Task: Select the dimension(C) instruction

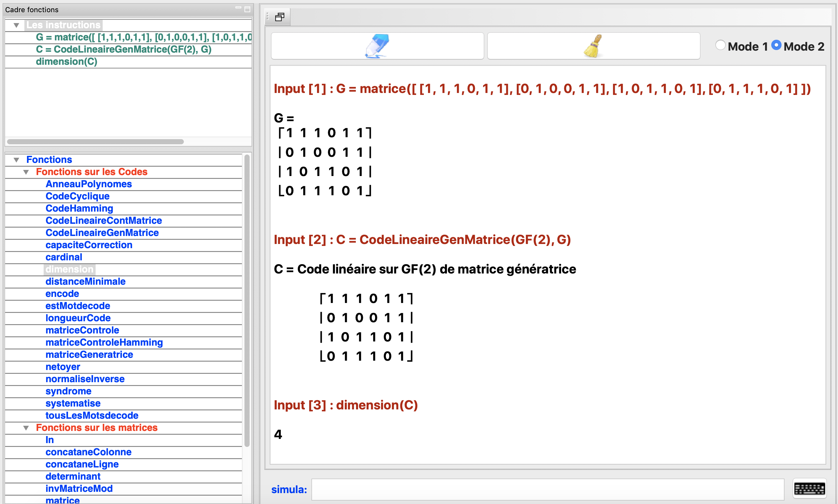Action: coord(67,62)
